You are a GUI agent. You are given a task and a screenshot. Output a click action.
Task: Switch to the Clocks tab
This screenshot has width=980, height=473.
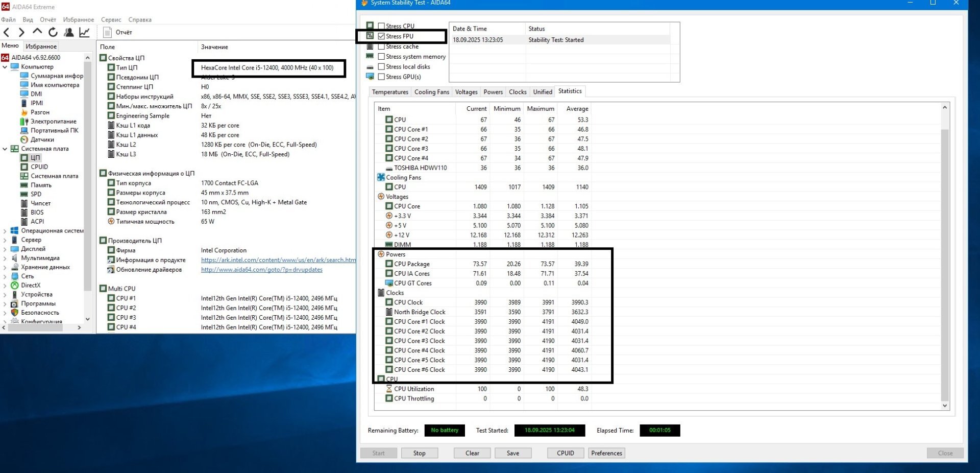tap(518, 92)
